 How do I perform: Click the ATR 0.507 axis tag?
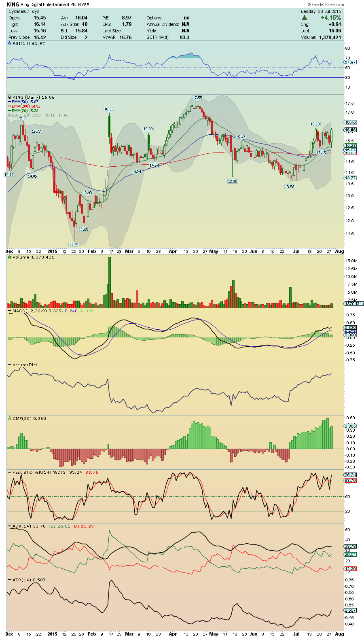coord(350,610)
